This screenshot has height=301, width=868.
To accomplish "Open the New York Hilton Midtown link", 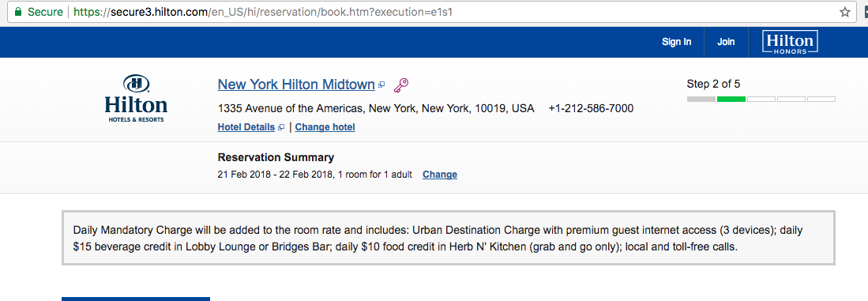I will click(x=296, y=85).
